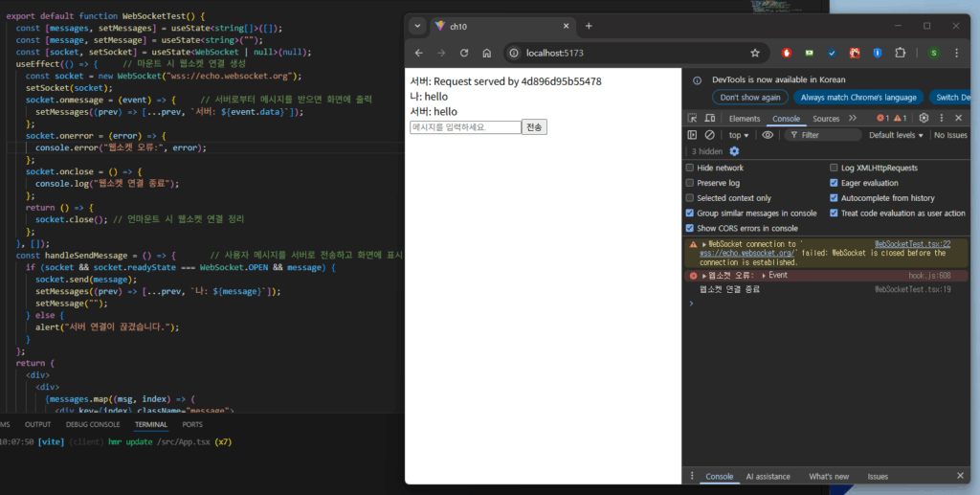Enable the Preserve log checkbox
The image size is (980, 495).
click(690, 183)
